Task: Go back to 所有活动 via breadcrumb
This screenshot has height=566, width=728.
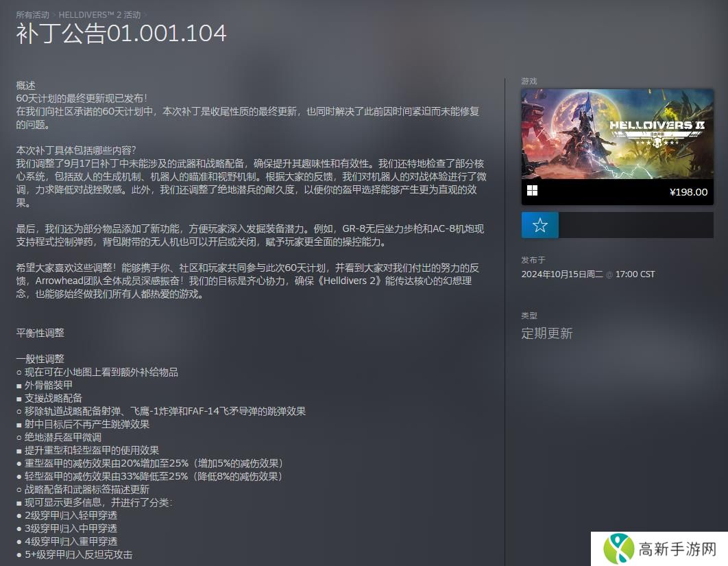Action: [x=33, y=14]
